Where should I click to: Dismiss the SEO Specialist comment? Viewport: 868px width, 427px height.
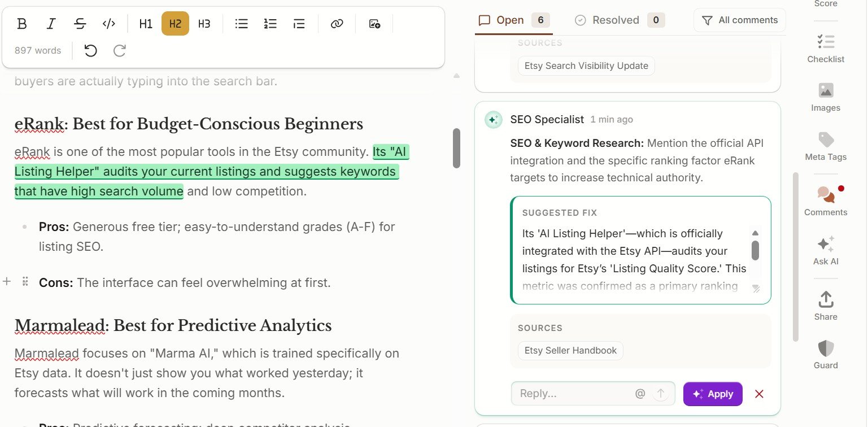760,394
